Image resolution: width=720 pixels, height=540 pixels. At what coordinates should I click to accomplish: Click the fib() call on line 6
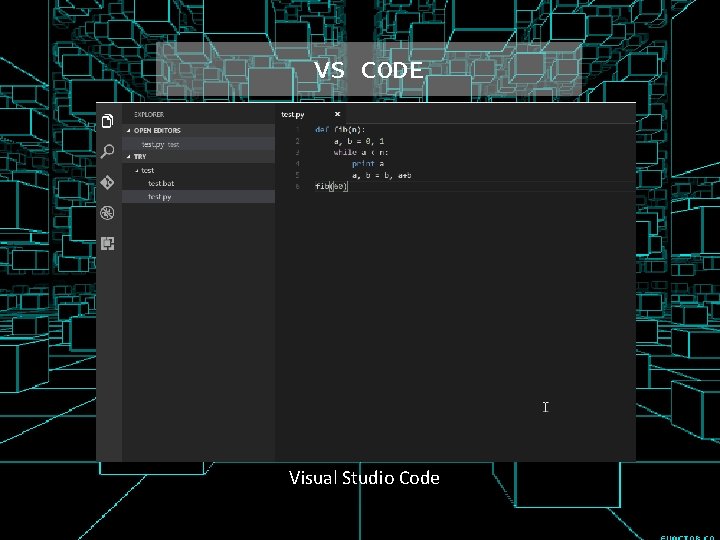tap(332, 186)
